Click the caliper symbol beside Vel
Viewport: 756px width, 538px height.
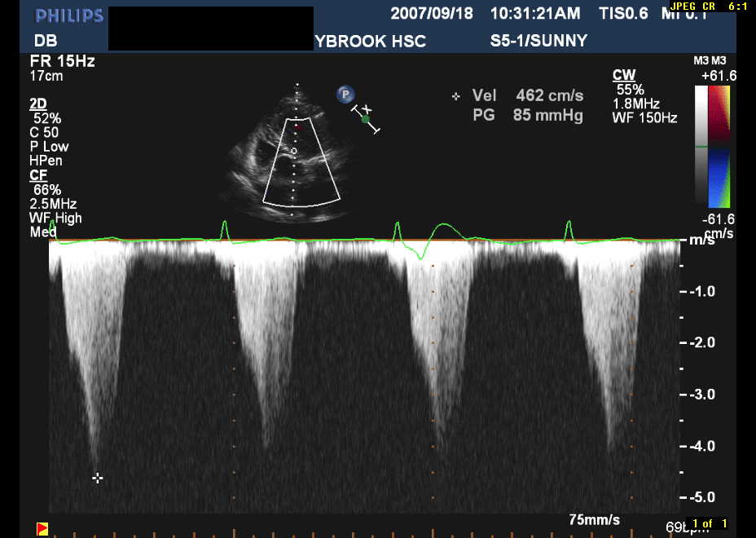click(456, 96)
